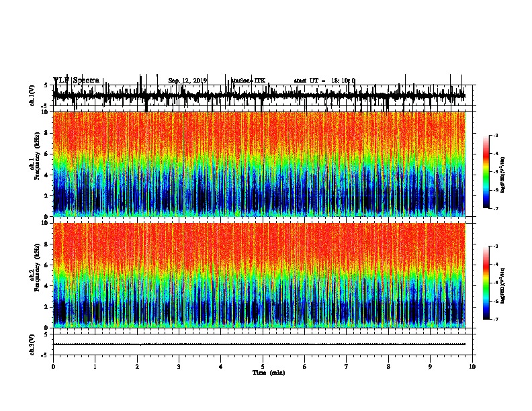This screenshot has width=532, height=411.
Task: Click the "1" tick on the time axis
Action: point(95,367)
